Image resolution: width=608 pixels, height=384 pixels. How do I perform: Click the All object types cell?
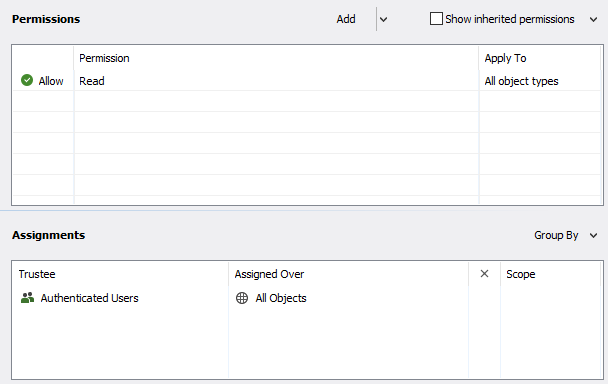tap(540, 81)
